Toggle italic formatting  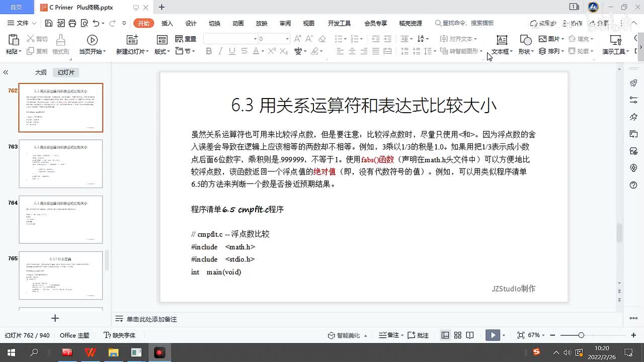click(x=220, y=51)
